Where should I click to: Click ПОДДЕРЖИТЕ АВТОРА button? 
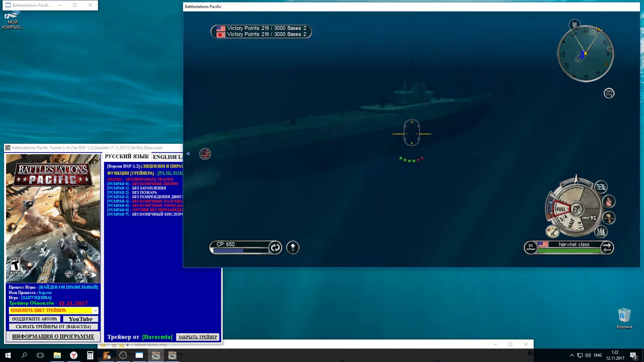click(x=35, y=319)
